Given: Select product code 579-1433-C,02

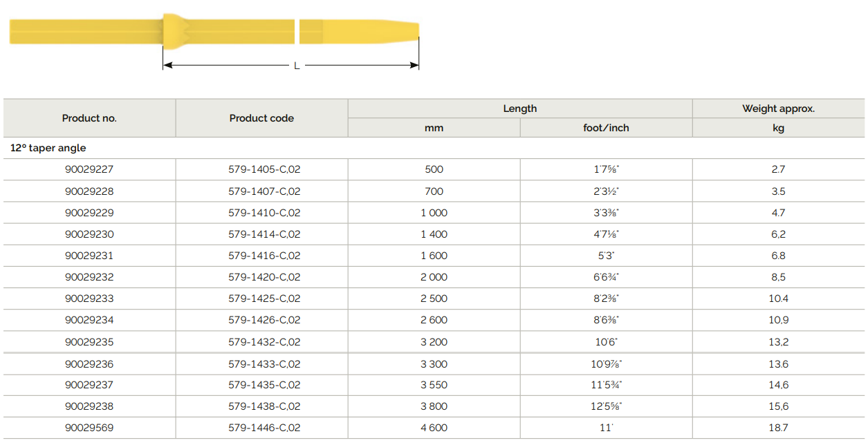Looking at the screenshot, I should click(x=264, y=364).
